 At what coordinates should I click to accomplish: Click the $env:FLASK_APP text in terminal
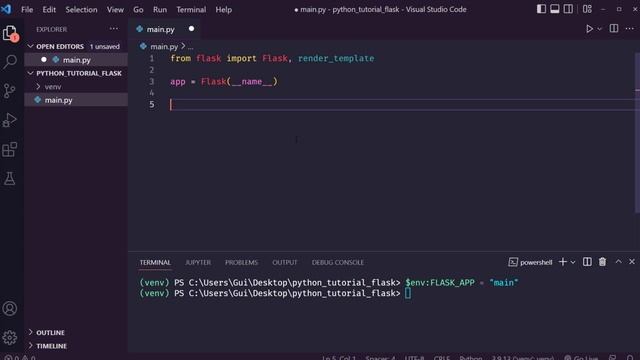coord(440,282)
